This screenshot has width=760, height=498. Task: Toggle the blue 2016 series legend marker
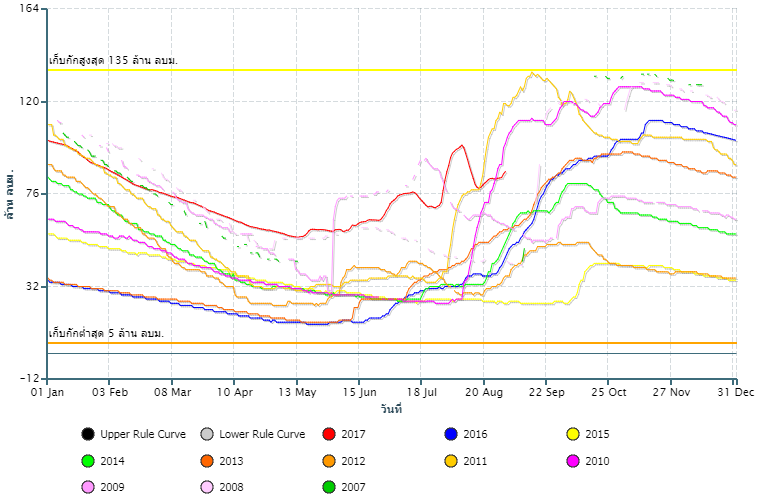[451, 434]
